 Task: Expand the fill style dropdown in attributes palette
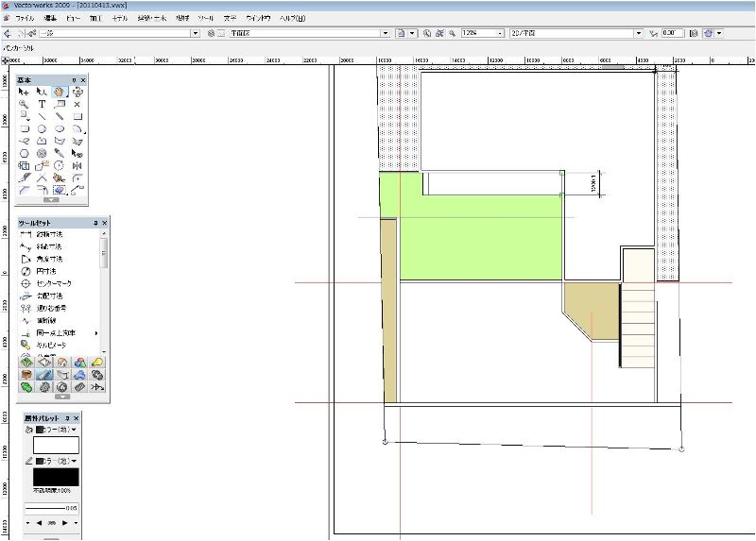[57, 430]
